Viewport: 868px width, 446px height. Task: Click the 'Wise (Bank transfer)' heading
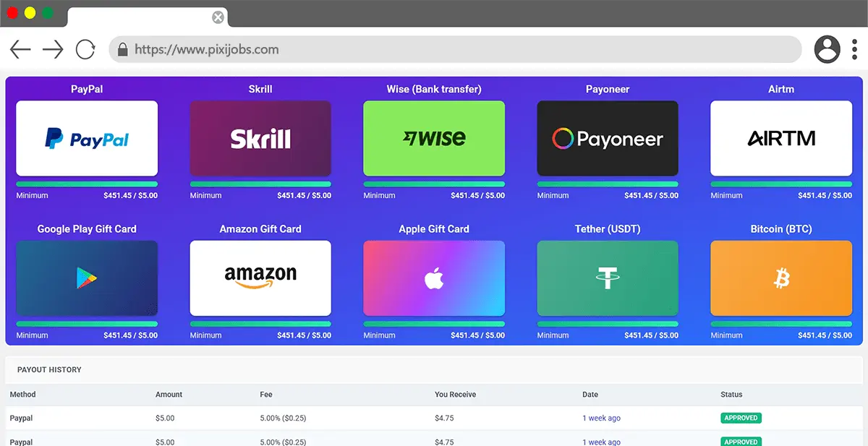[x=434, y=89]
